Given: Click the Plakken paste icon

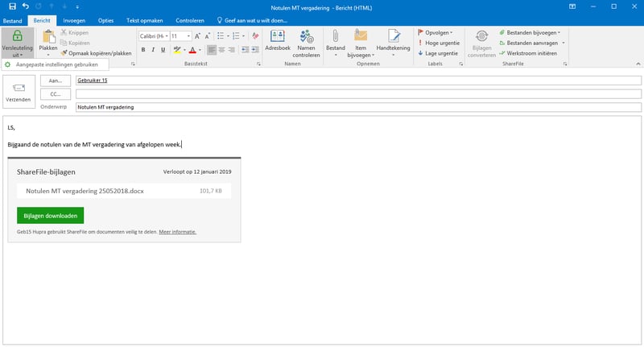Looking at the screenshot, I should [48, 37].
